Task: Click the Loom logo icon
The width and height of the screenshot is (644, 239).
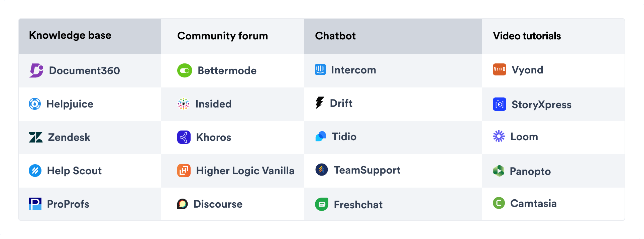Action: (499, 136)
